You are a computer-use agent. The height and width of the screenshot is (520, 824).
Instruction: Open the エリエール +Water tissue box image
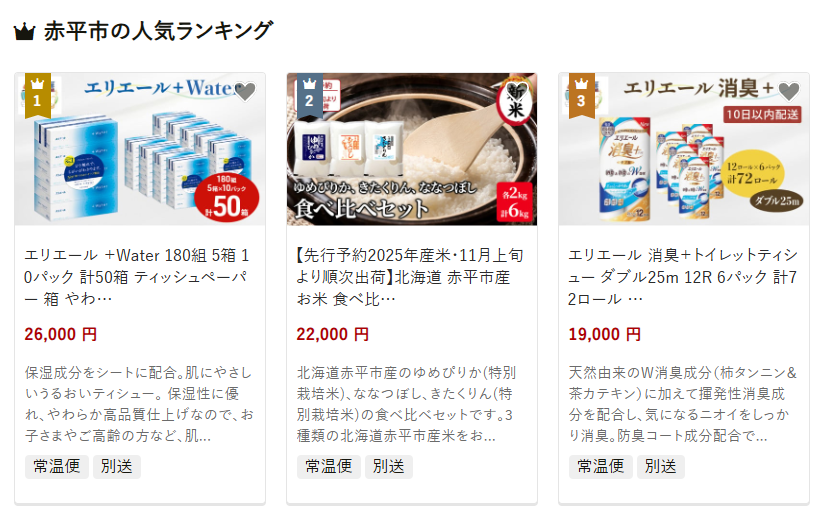tap(140, 149)
